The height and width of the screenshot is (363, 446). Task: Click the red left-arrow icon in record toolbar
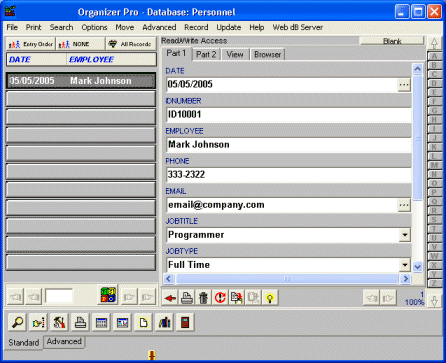[x=170, y=298]
